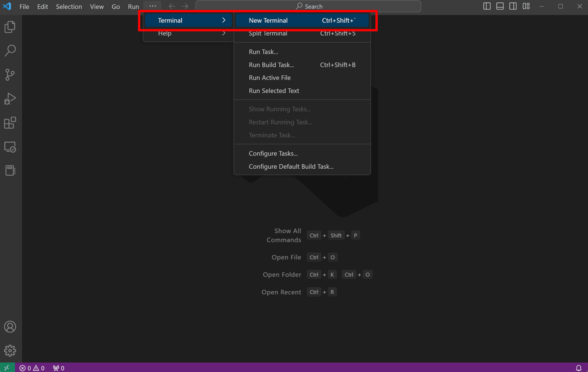Open the Remote Explorer view
This screenshot has width=588, height=372.
[x=10, y=147]
